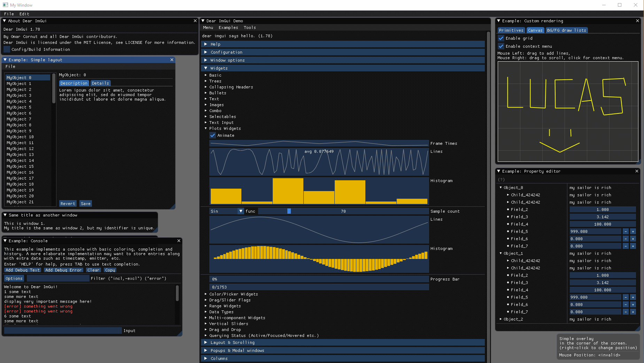
Task: Switch to the Primitives tab
Action: click(x=511, y=30)
